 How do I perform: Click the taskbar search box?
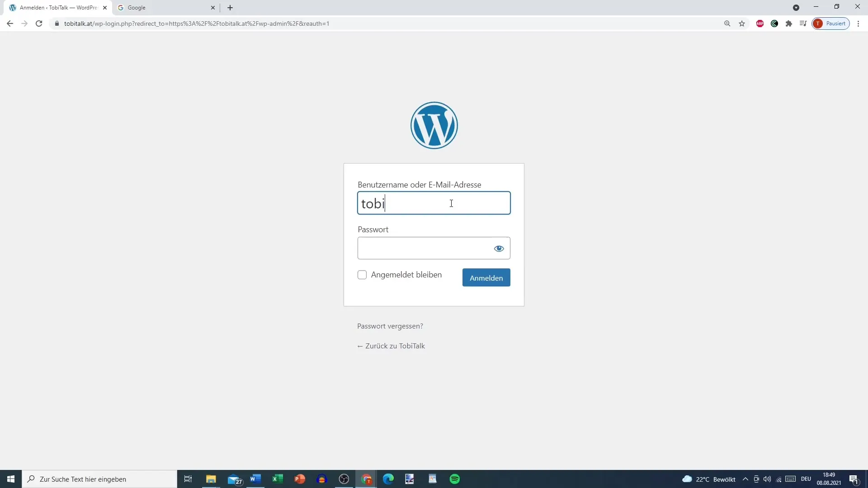[99, 479]
